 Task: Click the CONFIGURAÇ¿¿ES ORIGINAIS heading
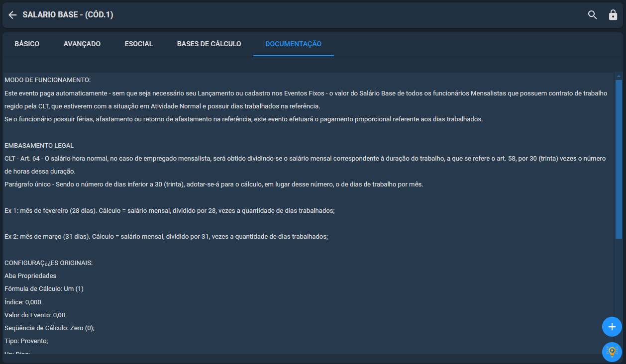point(49,263)
